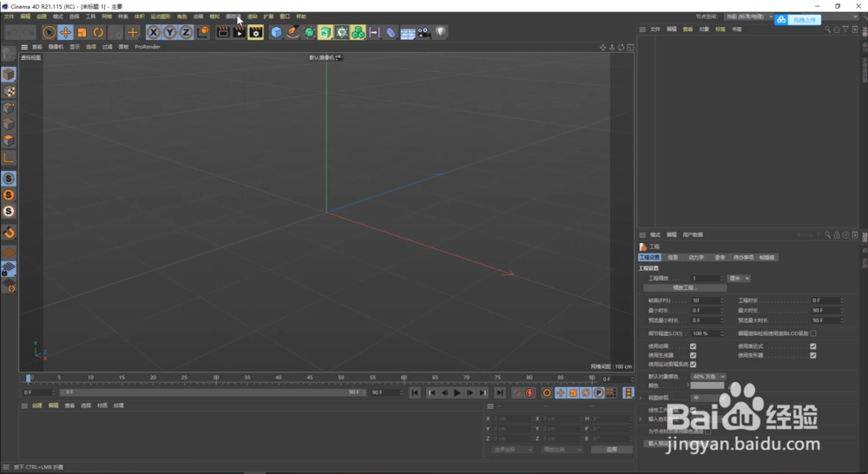Open default object color 60% 灰色 dropdown

click(x=708, y=377)
